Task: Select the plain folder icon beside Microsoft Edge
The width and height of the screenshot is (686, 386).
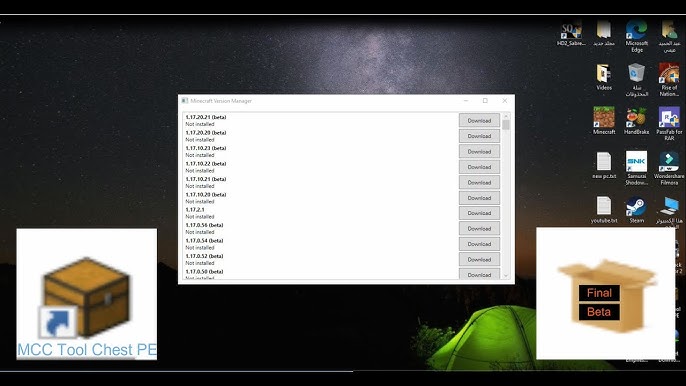Action: tap(604, 33)
